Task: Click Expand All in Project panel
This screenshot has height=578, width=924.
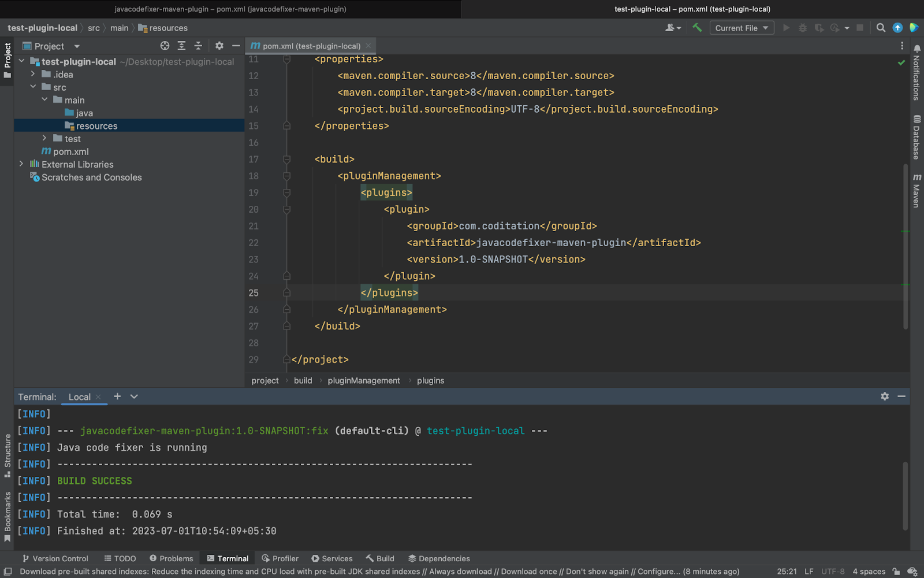Action: (x=181, y=46)
